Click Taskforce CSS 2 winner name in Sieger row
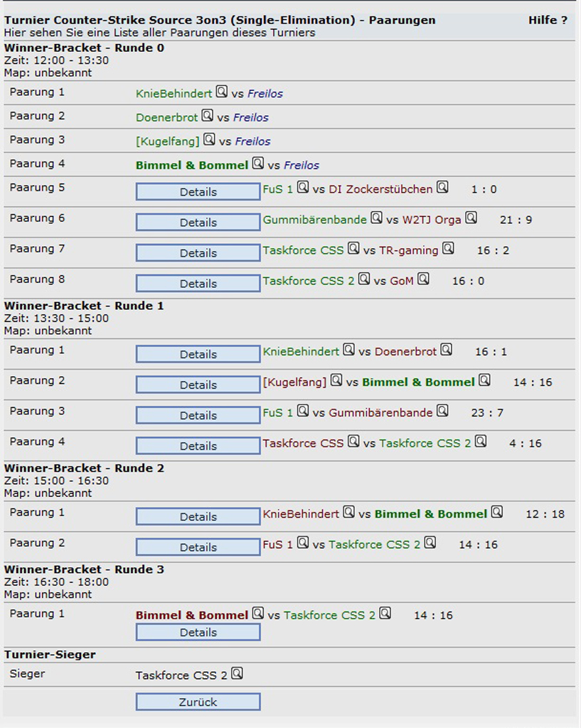The image size is (581, 728). coord(181,675)
